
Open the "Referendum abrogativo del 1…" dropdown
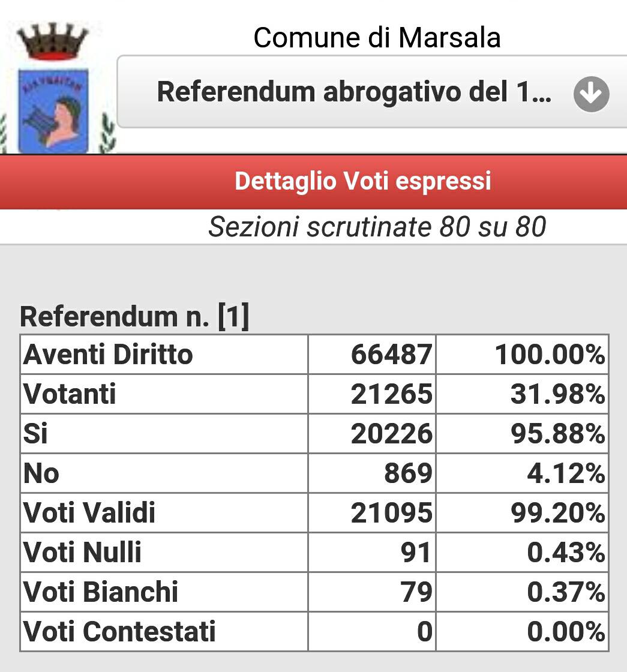coord(354,92)
